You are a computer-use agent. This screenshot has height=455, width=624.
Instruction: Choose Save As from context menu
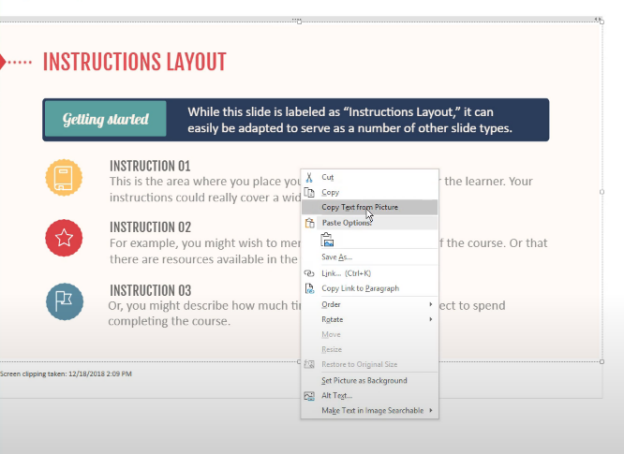pyautogui.click(x=336, y=257)
